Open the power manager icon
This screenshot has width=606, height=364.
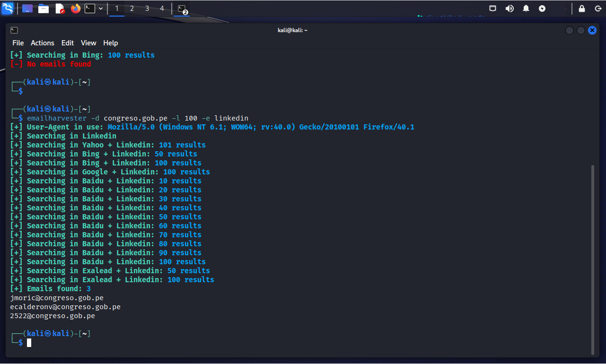point(542,9)
